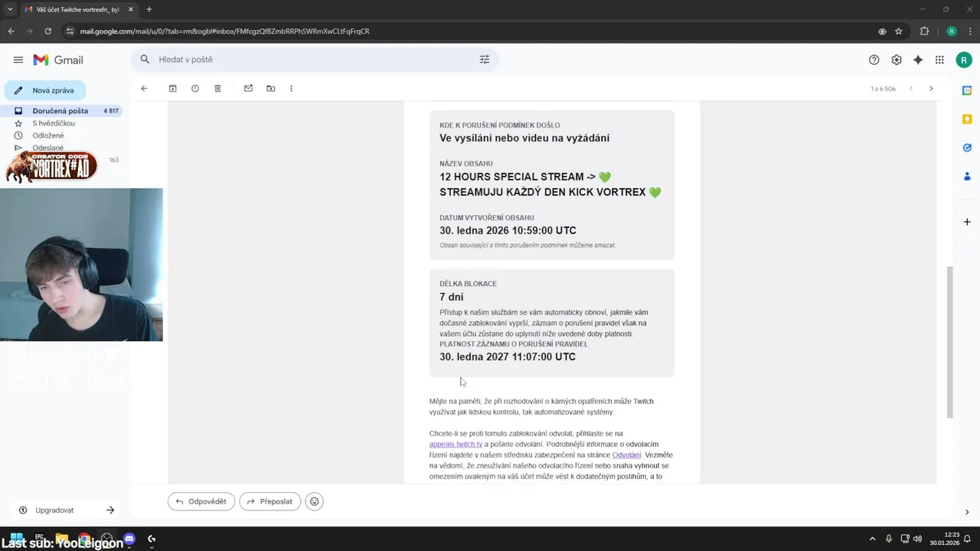
Task: Open Chrome extensions puzzle icon
Action: coord(924,31)
